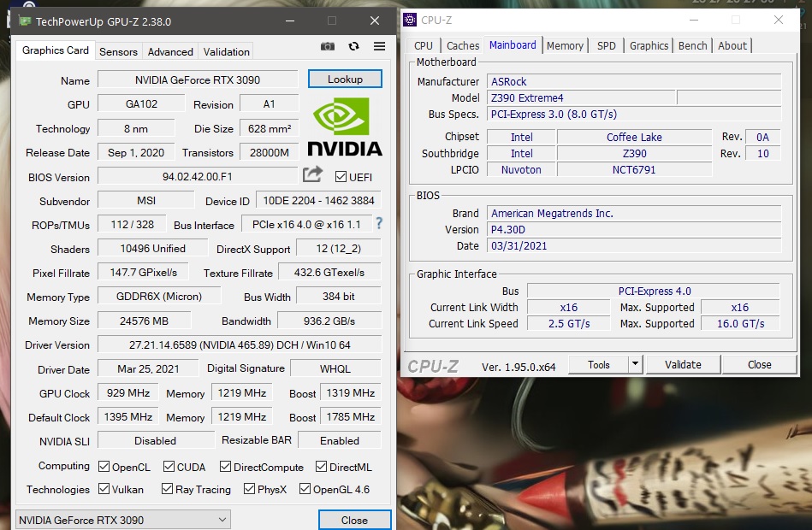Open the CPU tab in CPU-Z
Image resolution: width=812 pixels, height=530 pixels.
pyautogui.click(x=423, y=45)
